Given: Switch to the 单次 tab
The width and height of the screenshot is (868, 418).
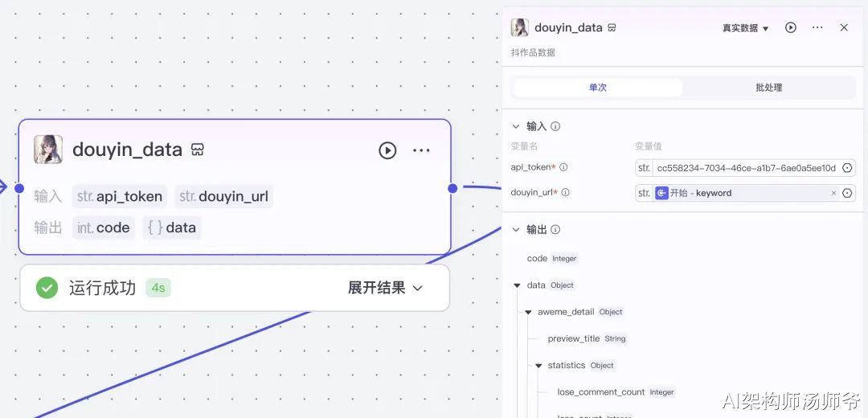Looking at the screenshot, I should point(598,88).
